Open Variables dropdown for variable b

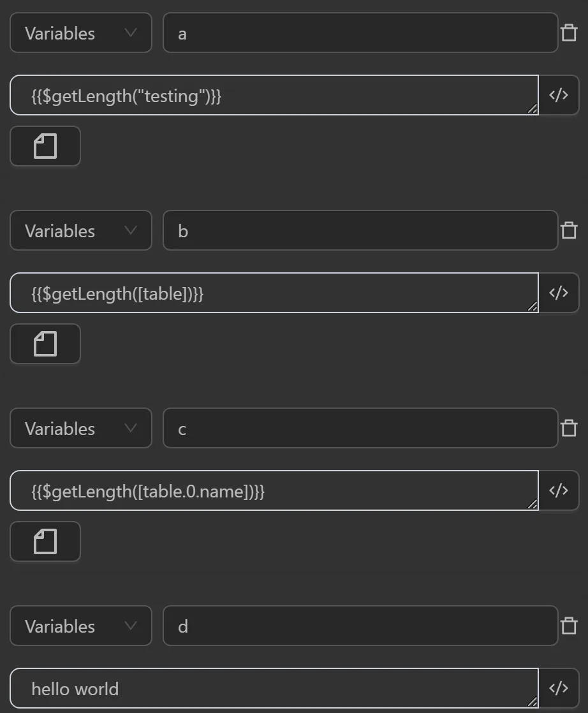[x=81, y=230]
